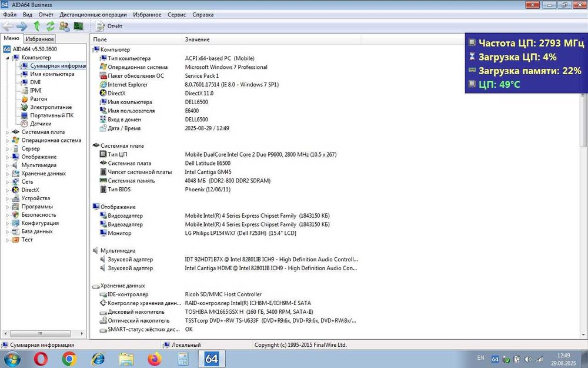The width and height of the screenshot is (588, 368).
Task: Open the Windows Start button
Action: [12, 359]
